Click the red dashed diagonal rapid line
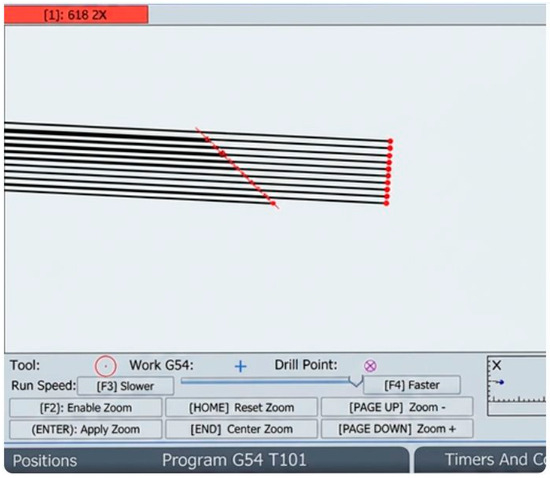The height and width of the screenshot is (478, 550). 237,168
